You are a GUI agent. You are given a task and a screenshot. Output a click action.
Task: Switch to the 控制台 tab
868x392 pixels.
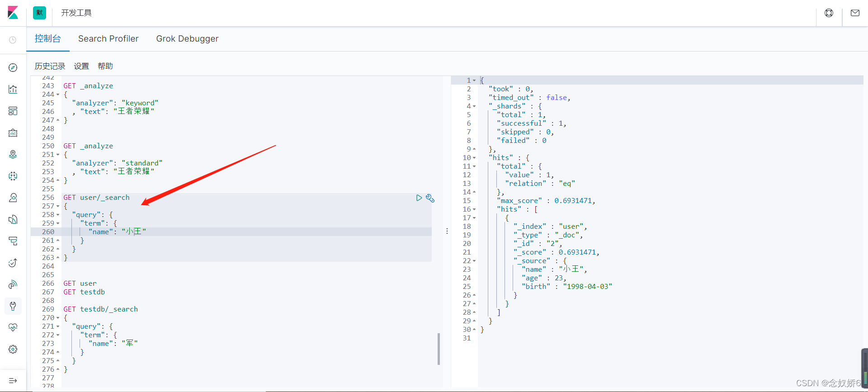48,39
